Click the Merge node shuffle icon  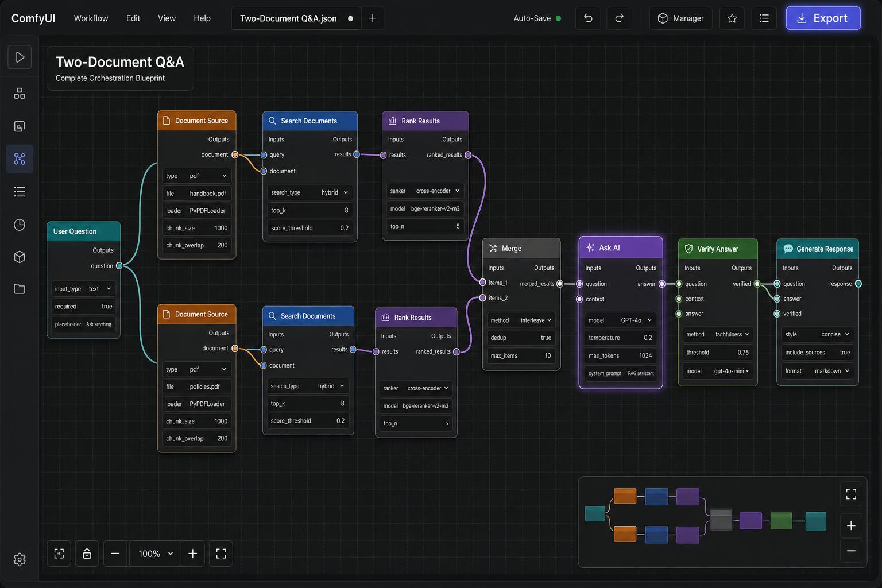point(493,248)
